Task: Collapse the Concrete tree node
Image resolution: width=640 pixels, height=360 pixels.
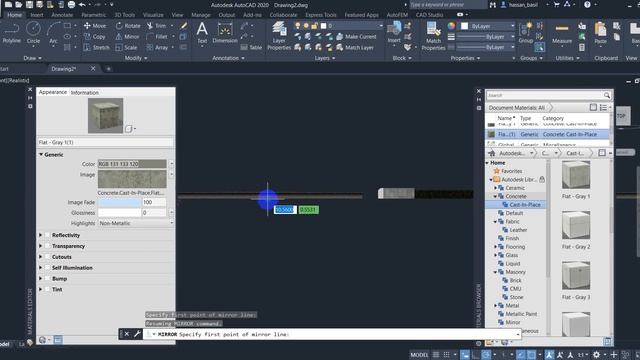Action: (x=495, y=196)
